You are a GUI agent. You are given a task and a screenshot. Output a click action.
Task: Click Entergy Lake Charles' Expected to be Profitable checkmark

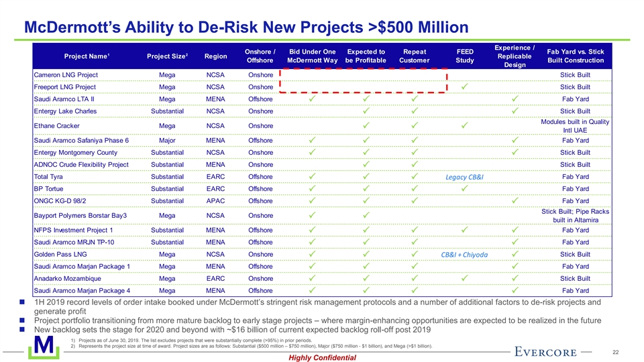pos(366,111)
